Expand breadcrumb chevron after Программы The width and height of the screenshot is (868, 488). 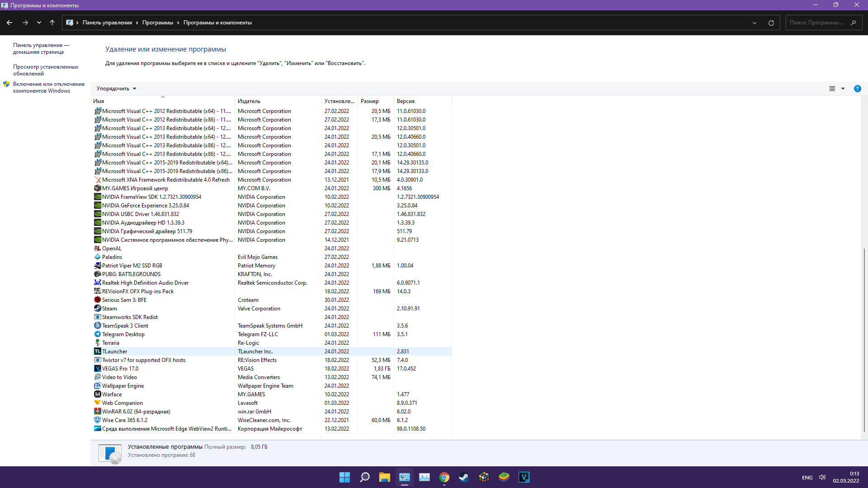coord(178,23)
